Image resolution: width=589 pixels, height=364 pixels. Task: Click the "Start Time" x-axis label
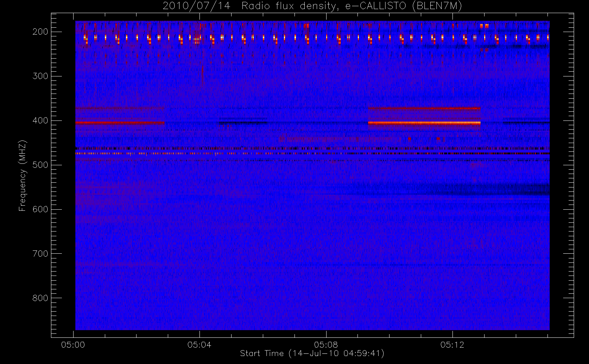312,353
